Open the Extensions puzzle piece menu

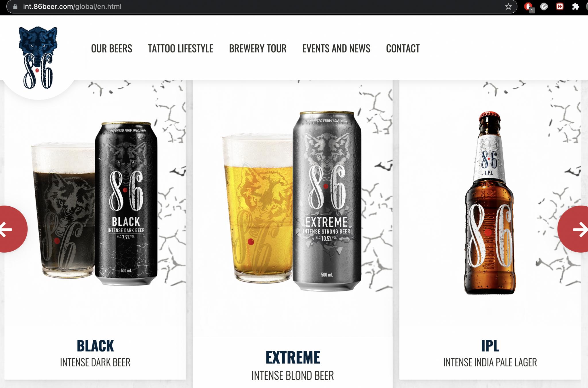point(576,7)
